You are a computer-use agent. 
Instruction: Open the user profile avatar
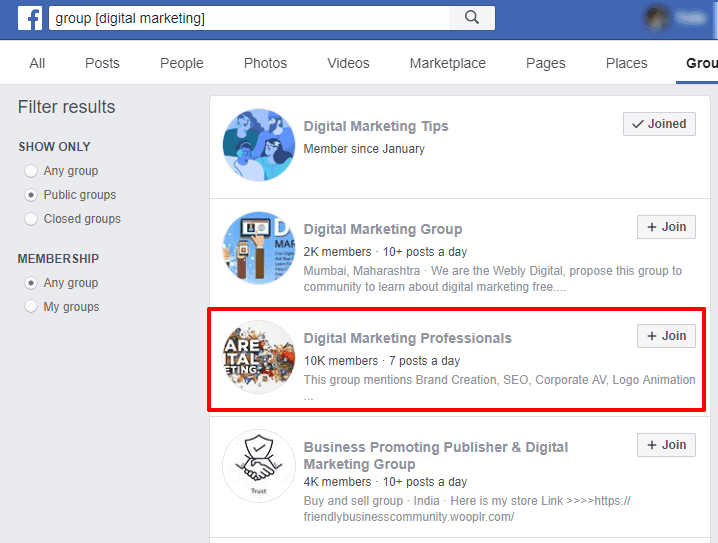click(657, 18)
